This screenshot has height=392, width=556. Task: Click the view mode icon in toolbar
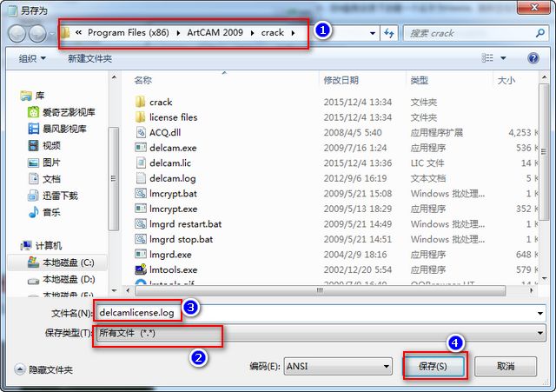(x=487, y=58)
